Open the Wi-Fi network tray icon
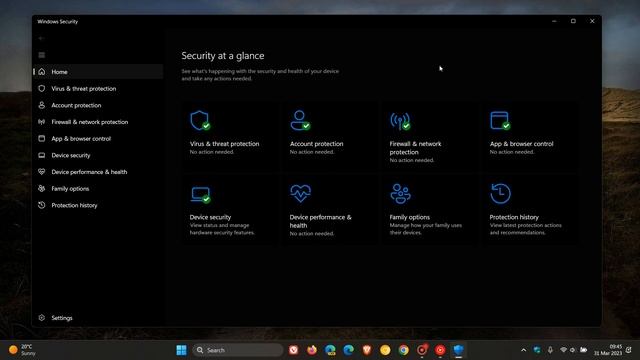Viewport: 640px width, 360px height. 564,350
